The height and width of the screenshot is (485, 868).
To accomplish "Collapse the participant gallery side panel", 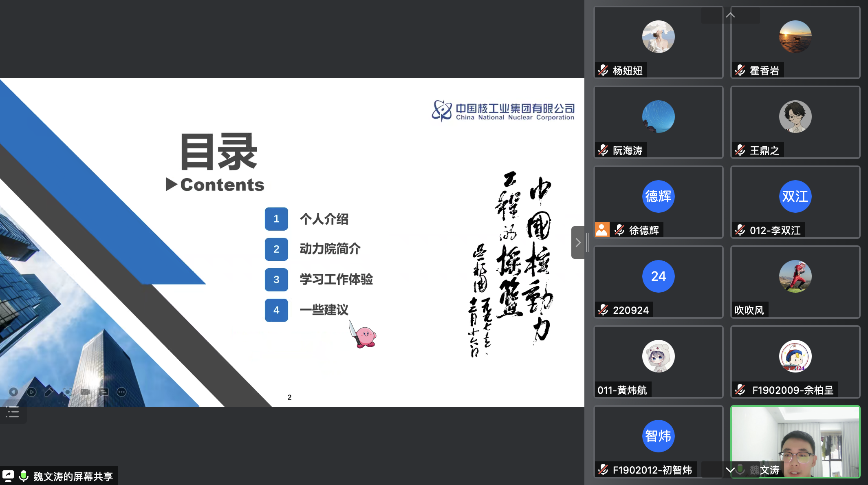I will [577, 242].
